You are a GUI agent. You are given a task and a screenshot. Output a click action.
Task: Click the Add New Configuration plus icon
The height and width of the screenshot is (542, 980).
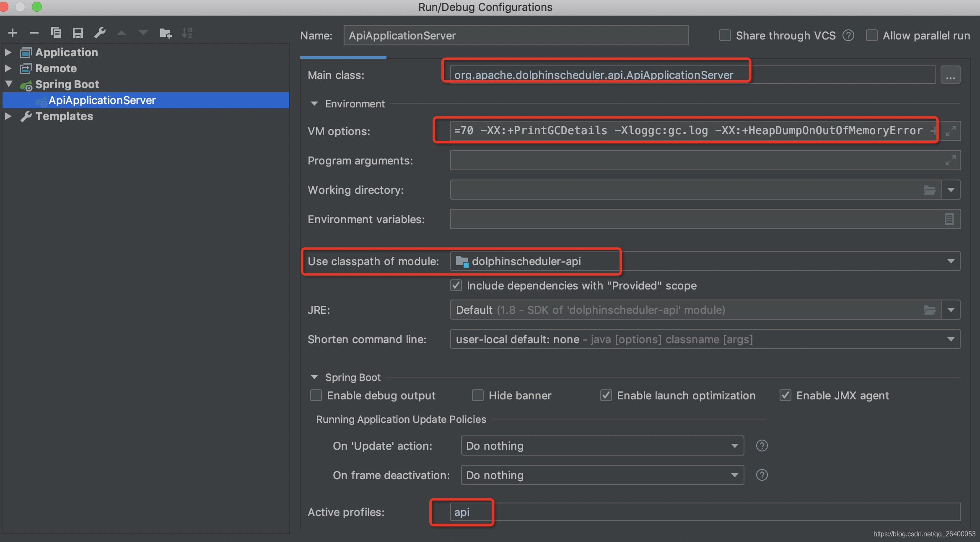point(13,33)
